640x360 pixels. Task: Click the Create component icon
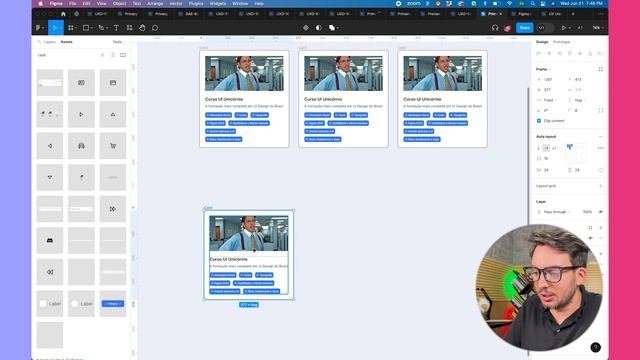tap(306, 28)
